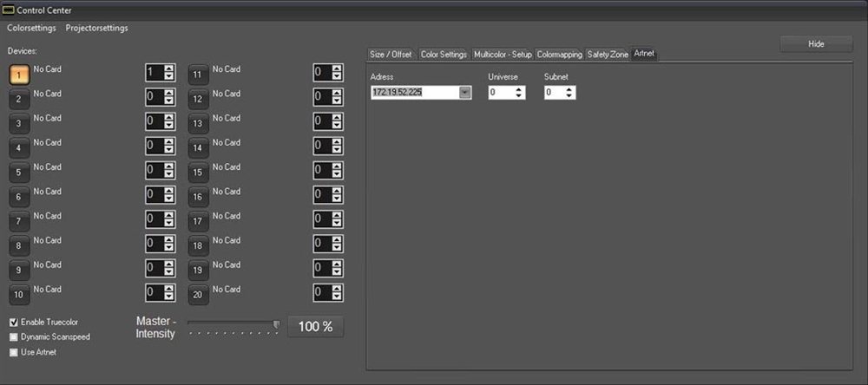Select device 10 button

point(20,295)
